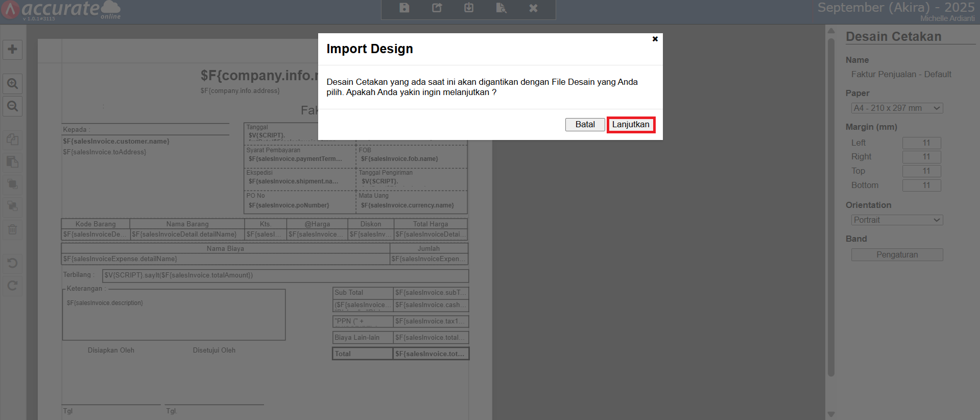The image size is (980, 420).
Task: Click the Save design floppy disk icon
Action: 404,8
